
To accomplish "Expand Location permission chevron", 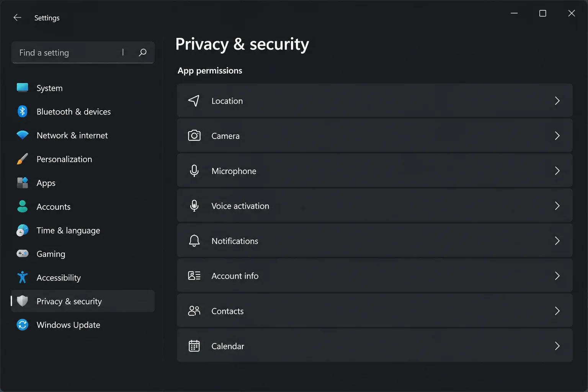I will pyautogui.click(x=557, y=101).
